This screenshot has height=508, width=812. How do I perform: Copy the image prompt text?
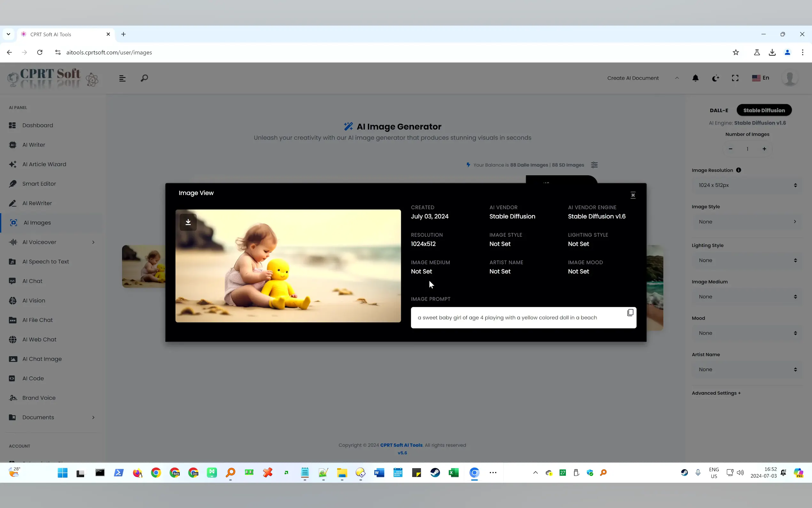pyautogui.click(x=630, y=313)
